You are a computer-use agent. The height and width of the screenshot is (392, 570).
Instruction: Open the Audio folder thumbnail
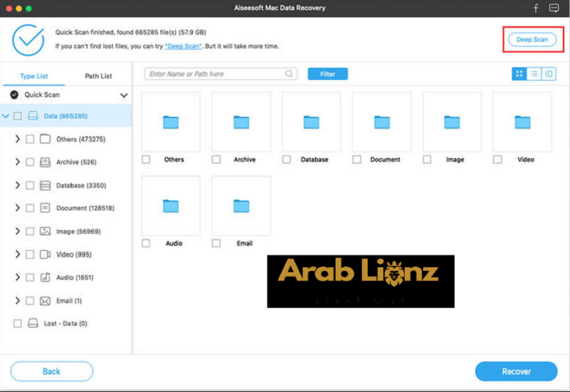point(170,206)
